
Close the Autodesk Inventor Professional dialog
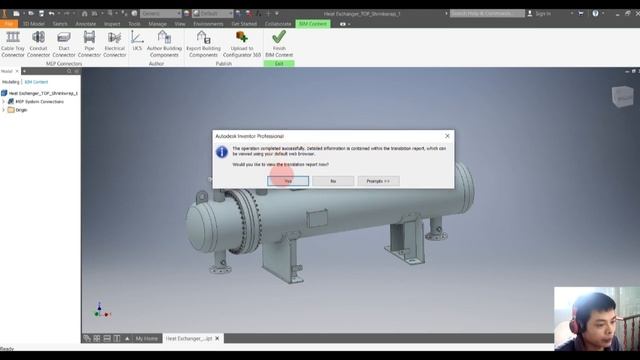[x=447, y=136]
